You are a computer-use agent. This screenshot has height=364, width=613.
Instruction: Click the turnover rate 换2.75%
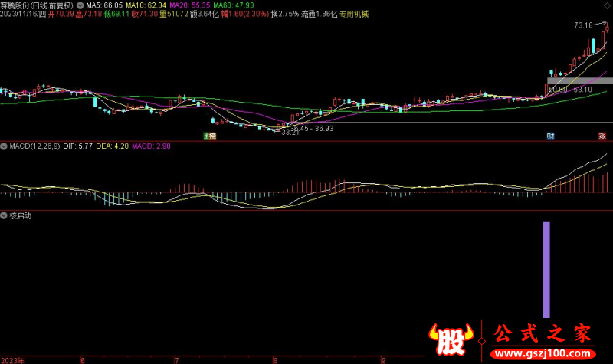(284, 14)
